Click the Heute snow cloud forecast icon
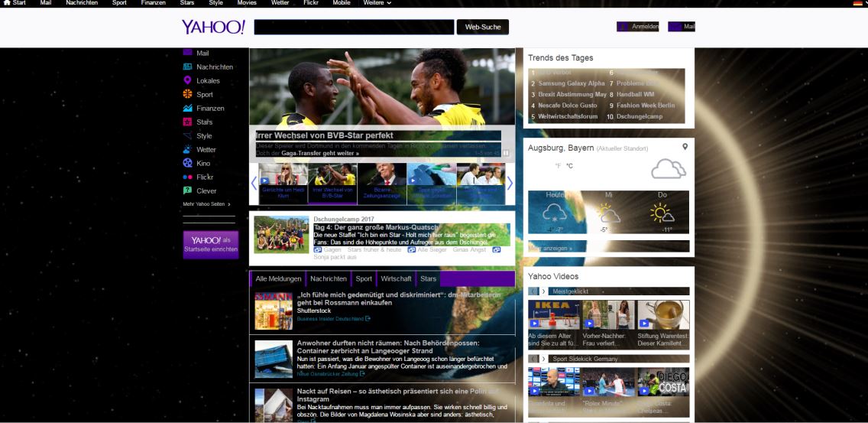868x423 pixels. (555, 213)
